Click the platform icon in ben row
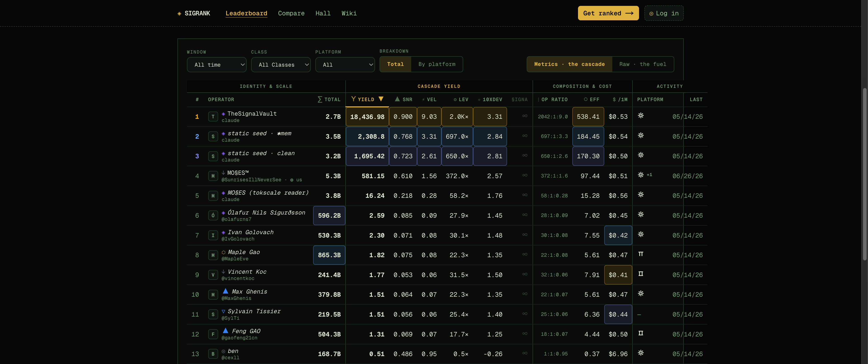 641,352
